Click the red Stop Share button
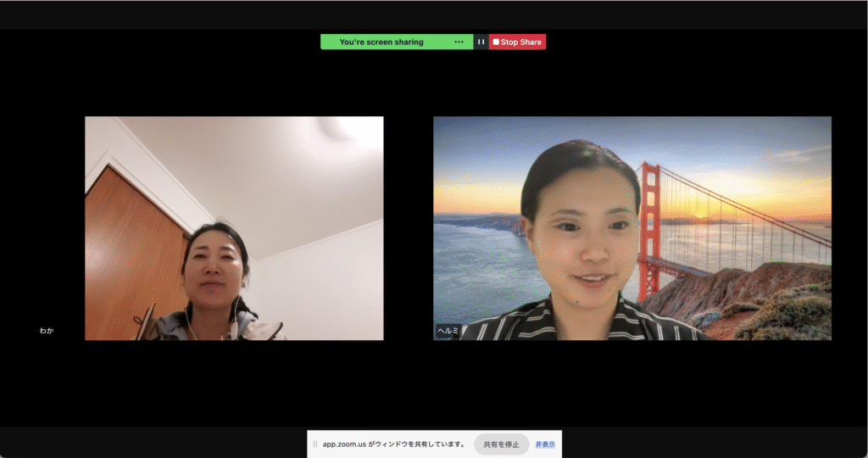 (518, 42)
